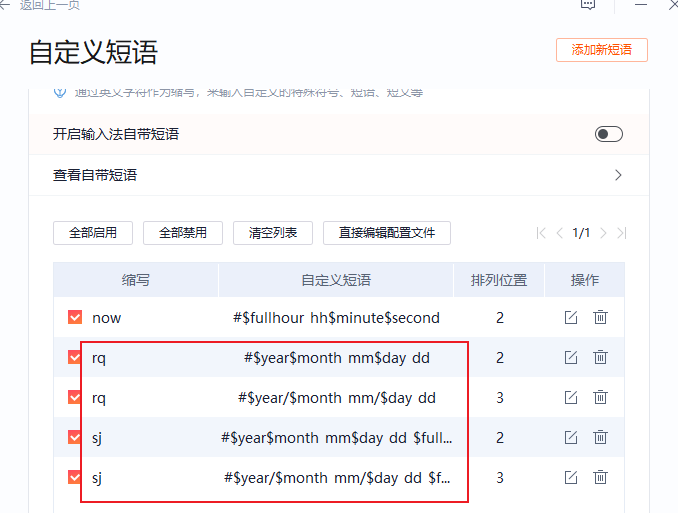Select the now abbreviation text

pos(106,318)
